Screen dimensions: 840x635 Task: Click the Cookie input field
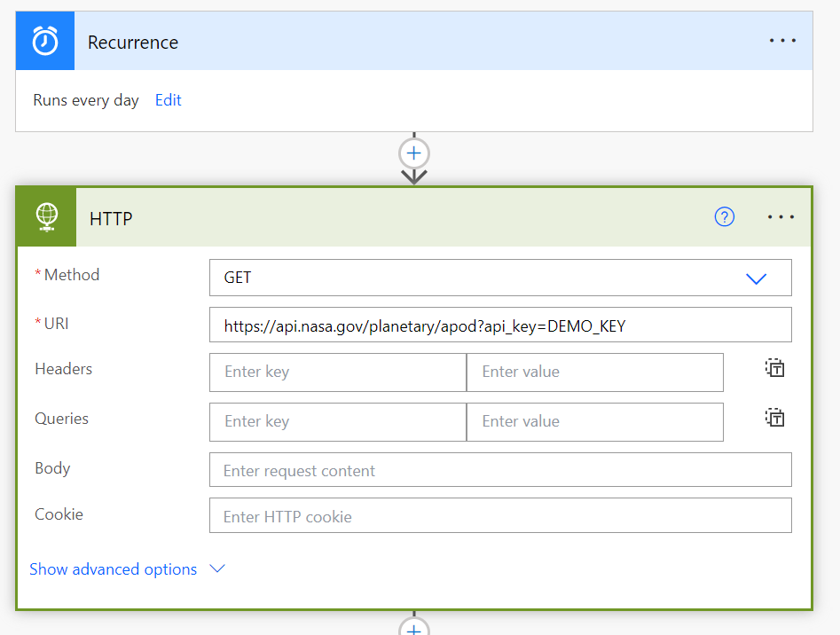(500, 516)
